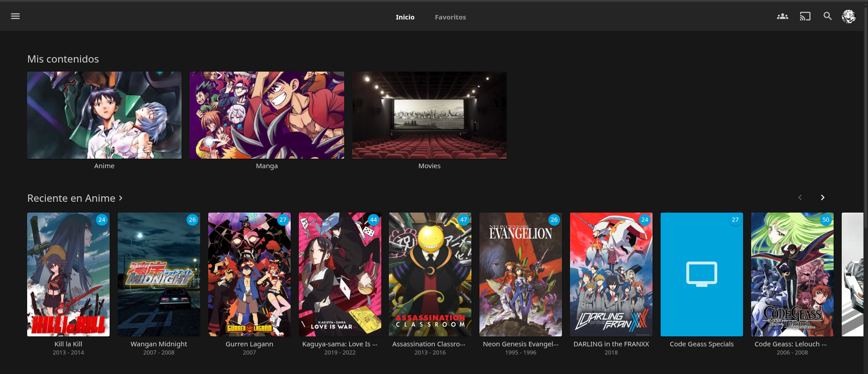Click the 50 badge on Code Geass: Lelouch

[x=826, y=220]
